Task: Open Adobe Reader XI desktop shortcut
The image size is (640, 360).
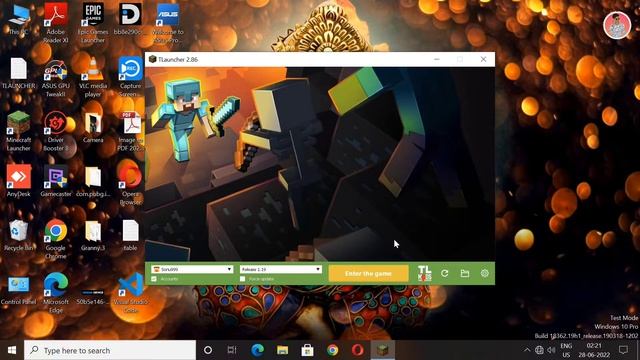Action: tap(56, 23)
